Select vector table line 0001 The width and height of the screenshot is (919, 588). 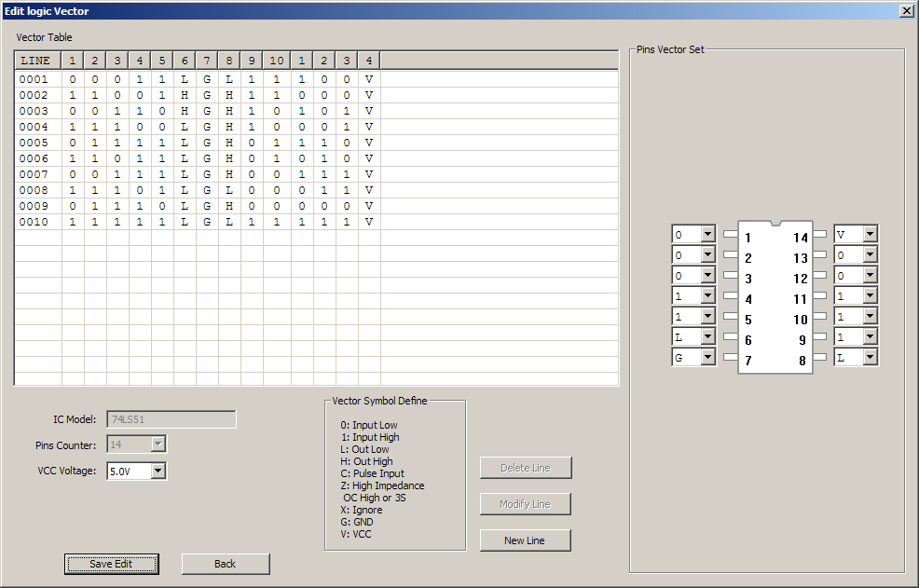coord(34,79)
